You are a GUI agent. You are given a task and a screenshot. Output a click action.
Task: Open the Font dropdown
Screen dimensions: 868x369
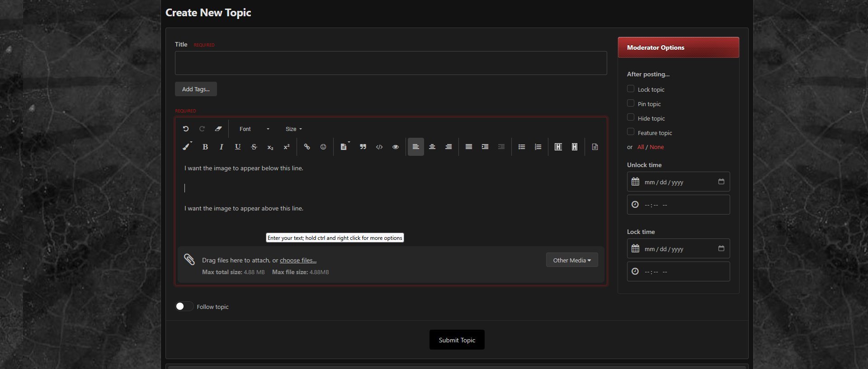[254, 129]
